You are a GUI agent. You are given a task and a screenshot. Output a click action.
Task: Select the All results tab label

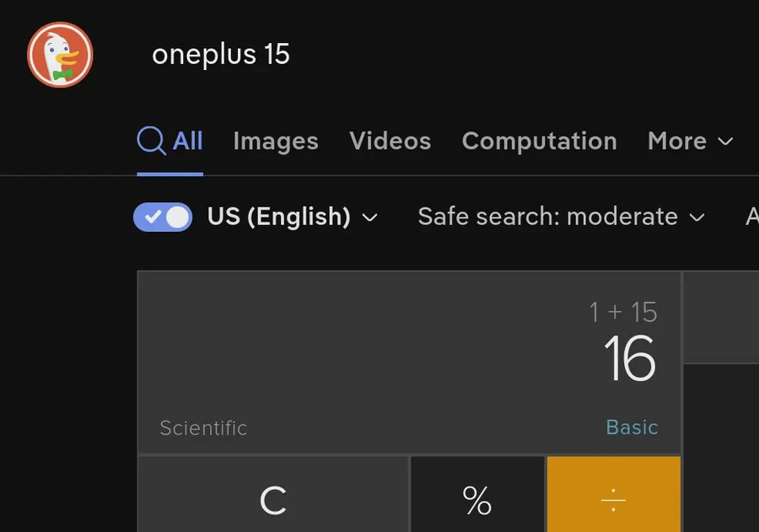187,141
